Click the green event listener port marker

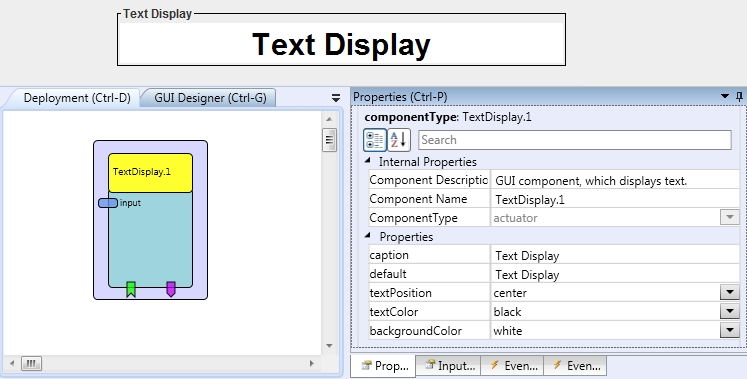point(131,289)
